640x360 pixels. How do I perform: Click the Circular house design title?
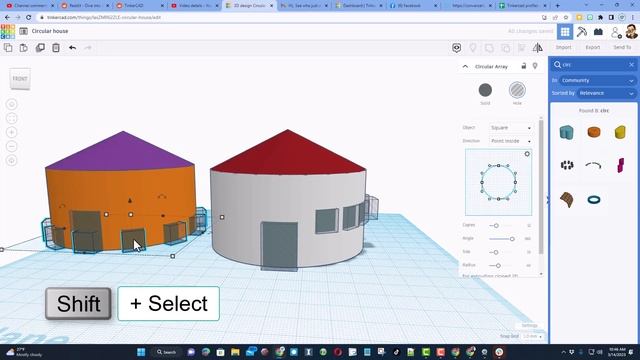click(x=50, y=31)
